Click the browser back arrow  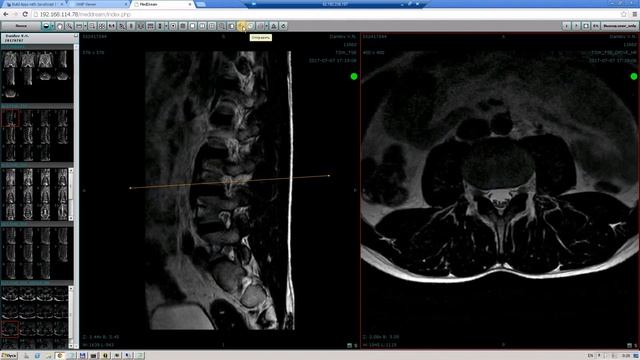click(x=6, y=14)
